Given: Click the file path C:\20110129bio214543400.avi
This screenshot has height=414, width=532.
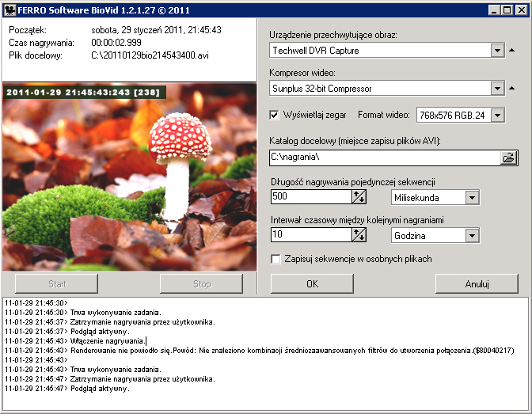Looking at the screenshot, I should tap(150, 55).
